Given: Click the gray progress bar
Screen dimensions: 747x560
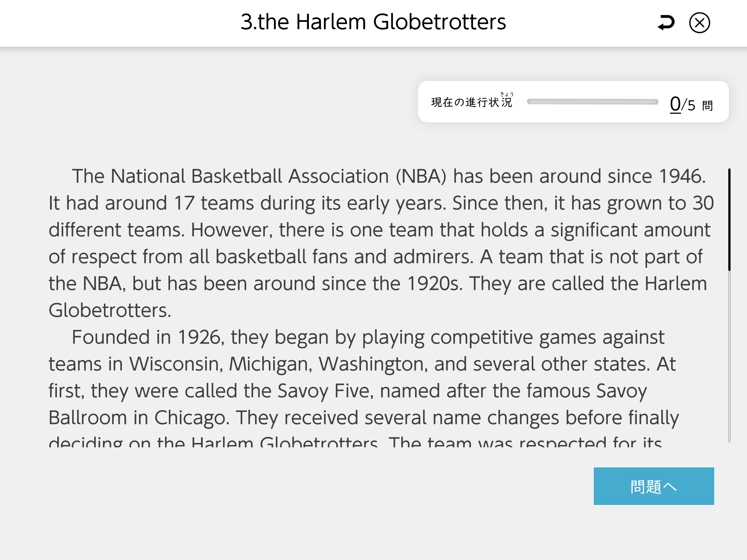Looking at the screenshot, I should tap(592, 102).
